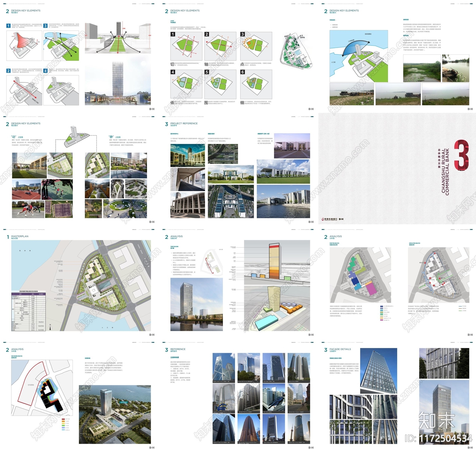
Task: Click the "依" character label
Action: click(x=172, y=103)
